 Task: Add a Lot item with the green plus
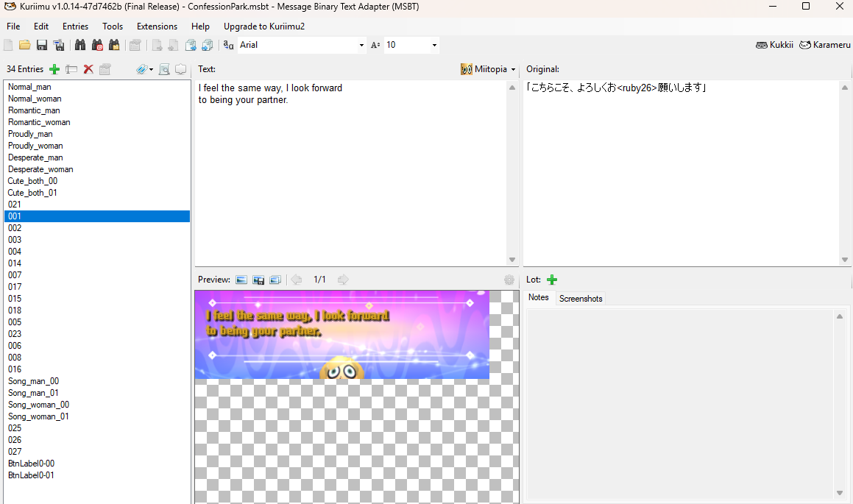[x=552, y=280]
